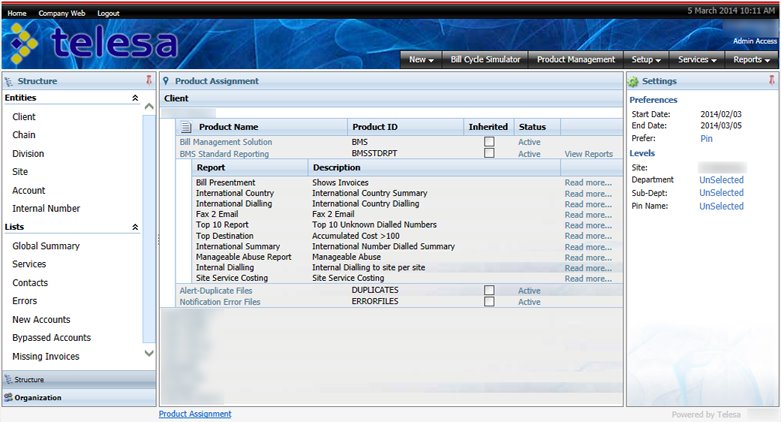Open Company Web link in top bar
This screenshot has height=422, width=781.
coord(62,13)
